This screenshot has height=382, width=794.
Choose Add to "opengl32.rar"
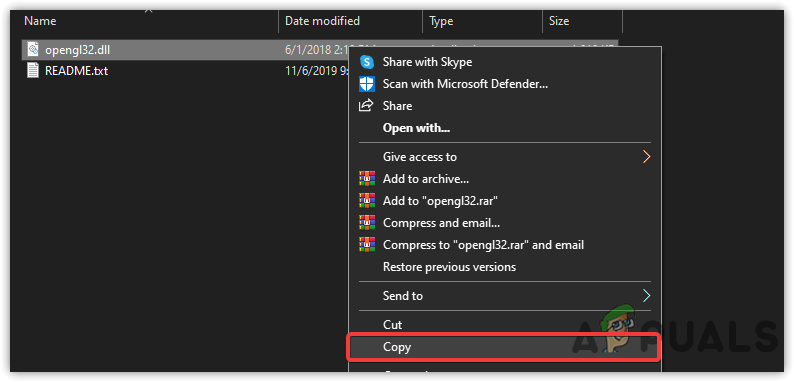point(504,201)
